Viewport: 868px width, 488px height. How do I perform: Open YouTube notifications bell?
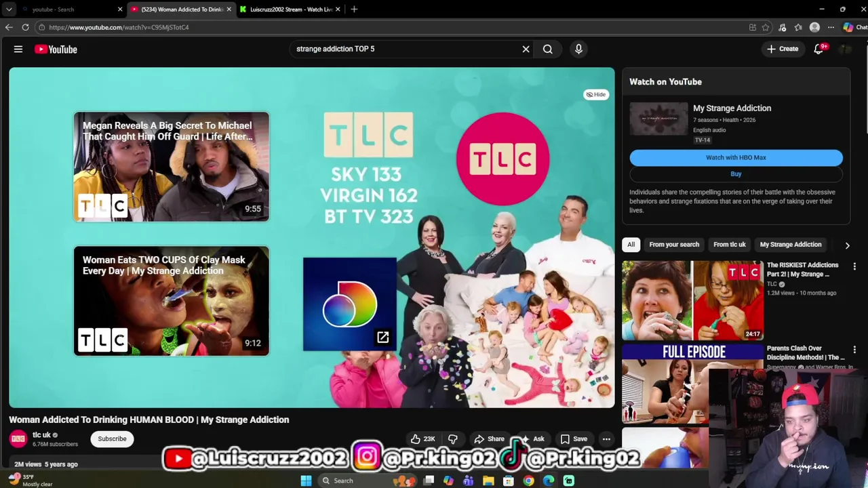pos(818,49)
